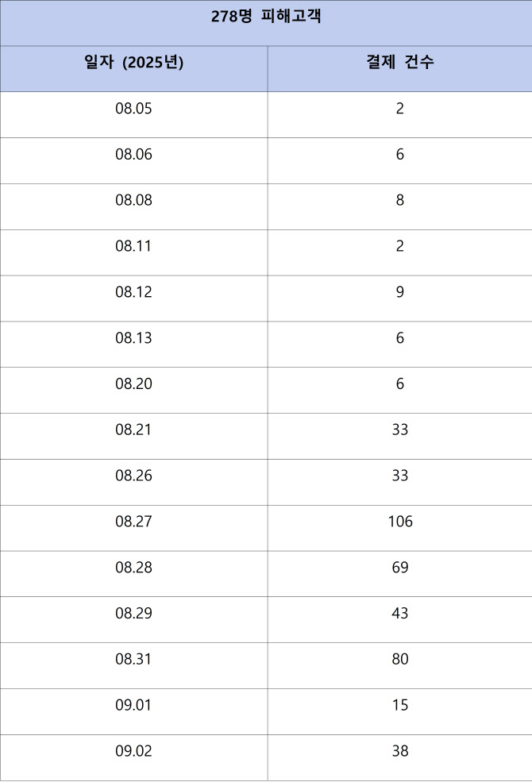The image size is (532, 782).
Task: Click the 08.05 date cell
Action: 133,109
